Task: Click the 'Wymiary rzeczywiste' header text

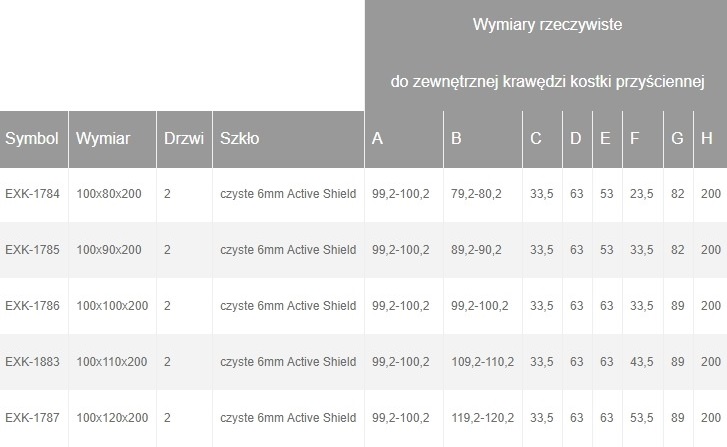Action: (x=547, y=25)
